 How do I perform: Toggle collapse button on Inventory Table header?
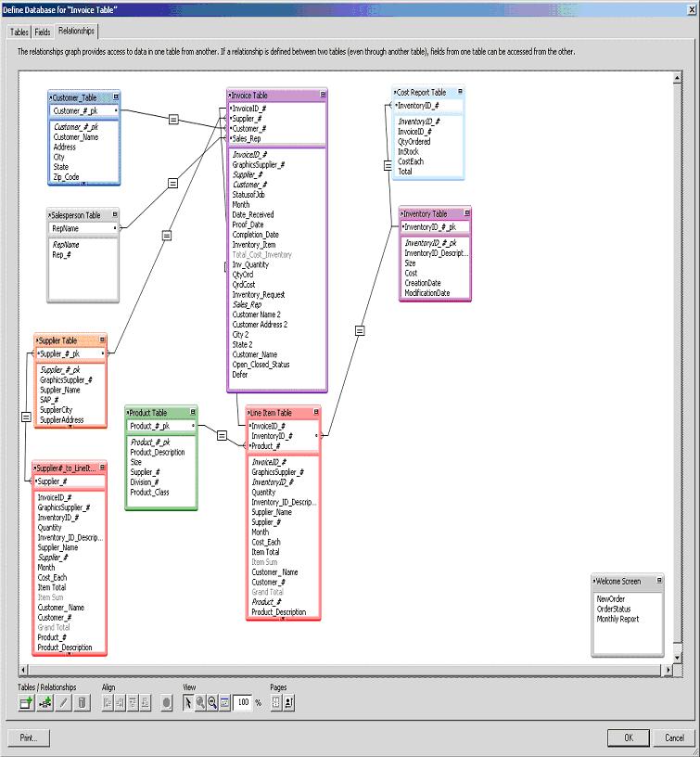[x=467, y=213]
